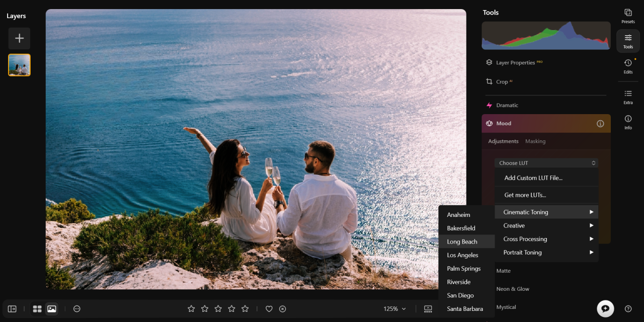Select the Bakersfield LUT

467,228
